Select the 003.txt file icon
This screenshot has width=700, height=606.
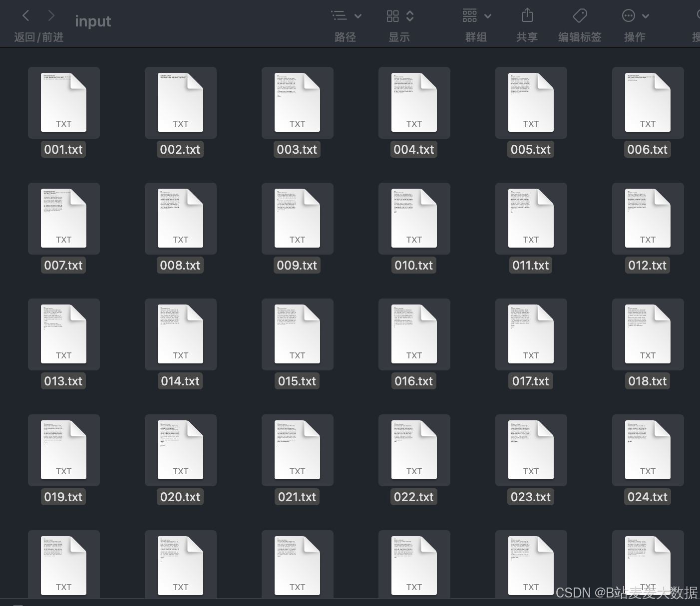[x=298, y=102]
